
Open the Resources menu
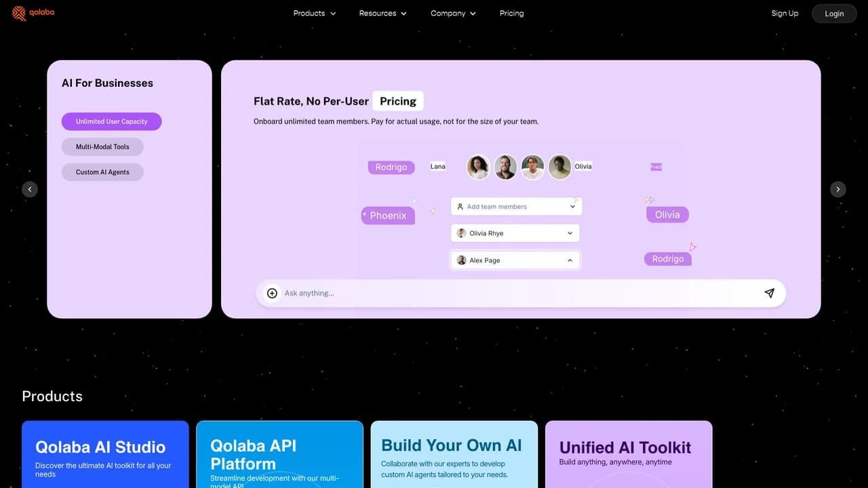(383, 14)
